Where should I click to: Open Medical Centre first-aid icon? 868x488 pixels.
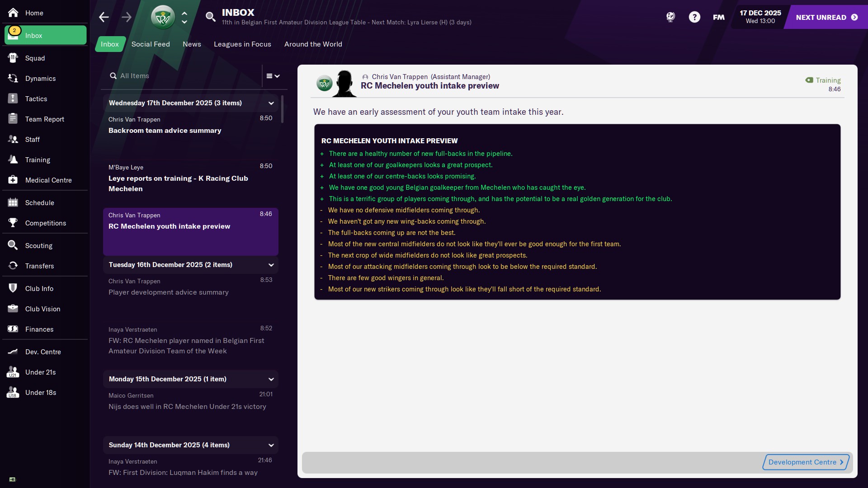[13, 180]
